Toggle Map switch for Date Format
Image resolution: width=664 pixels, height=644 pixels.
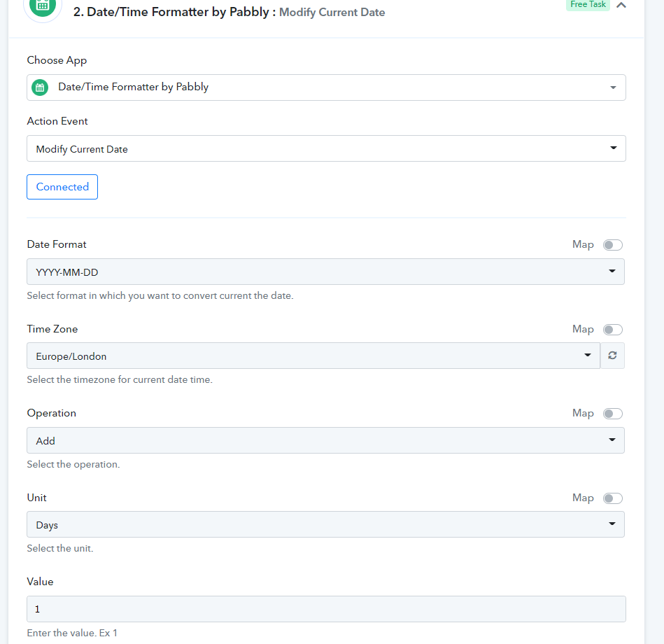(x=613, y=245)
